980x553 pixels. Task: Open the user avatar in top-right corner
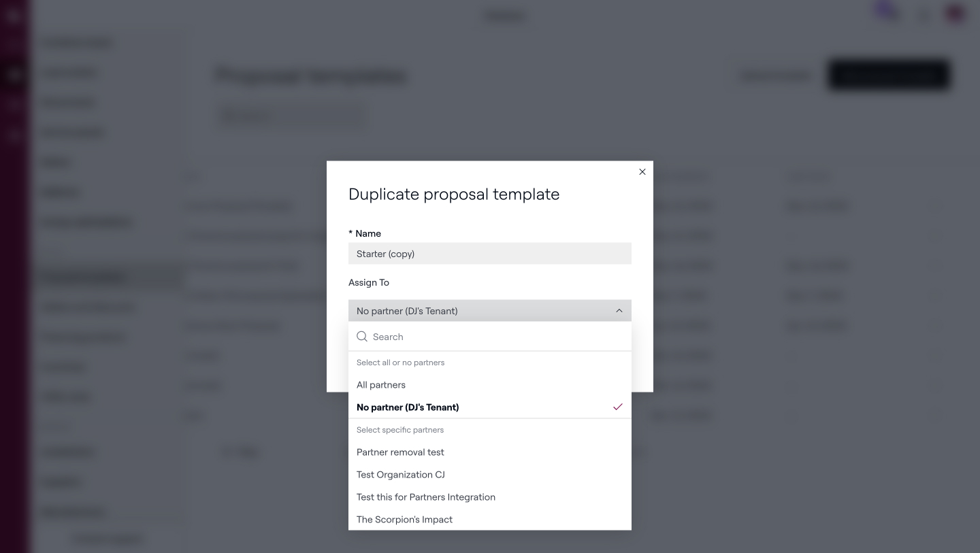pyautogui.click(x=955, y=14)
